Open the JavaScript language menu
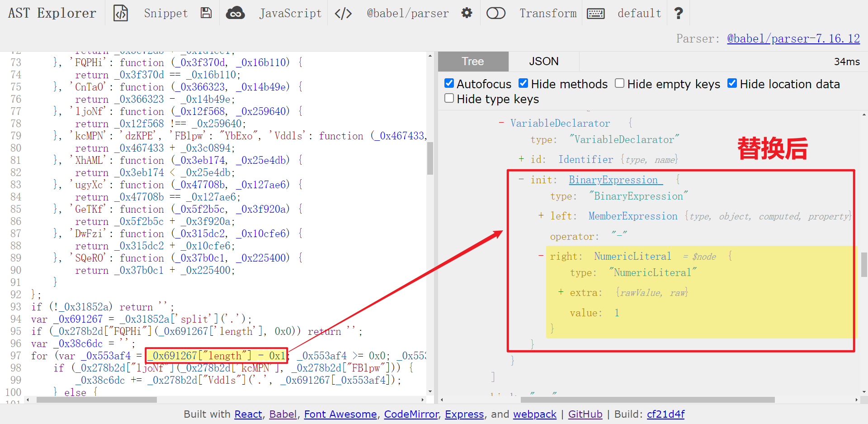 (x=291, y=13)
